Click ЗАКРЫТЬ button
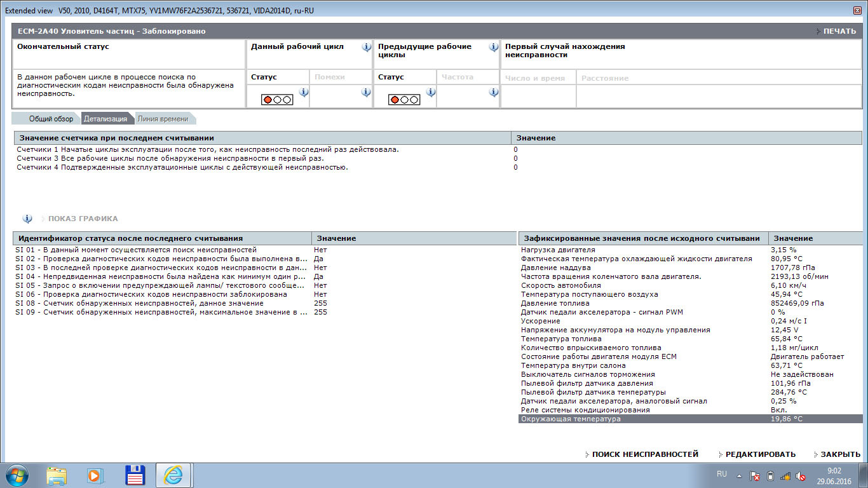Viewport: 868px width, 488px height. pyautogui.click(x=837, y=454)
